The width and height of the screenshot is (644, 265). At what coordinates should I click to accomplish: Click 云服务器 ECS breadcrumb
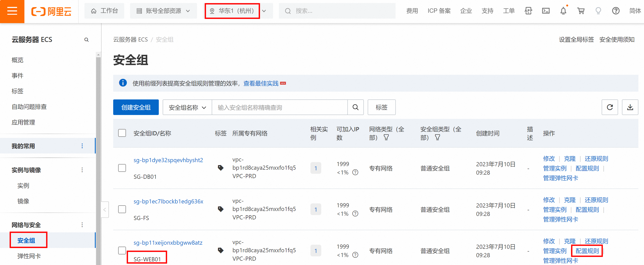pyautogui.click(x=130, y=40)
